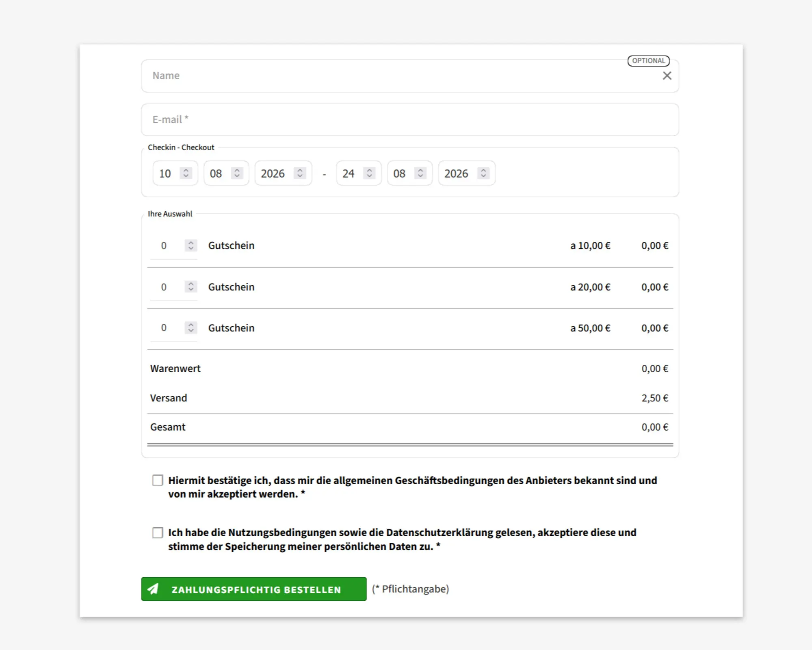Adjust the checkout year 2026 stepper

[483, 173]
